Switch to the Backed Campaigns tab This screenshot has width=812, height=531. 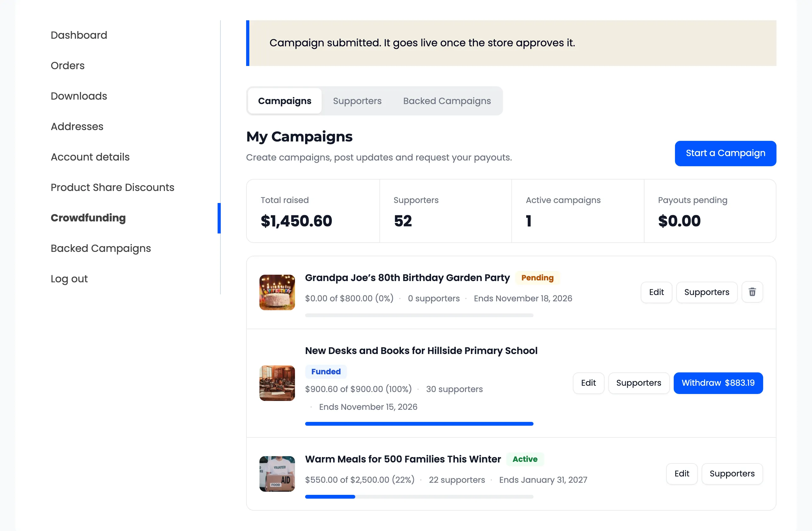click(447, 101)
